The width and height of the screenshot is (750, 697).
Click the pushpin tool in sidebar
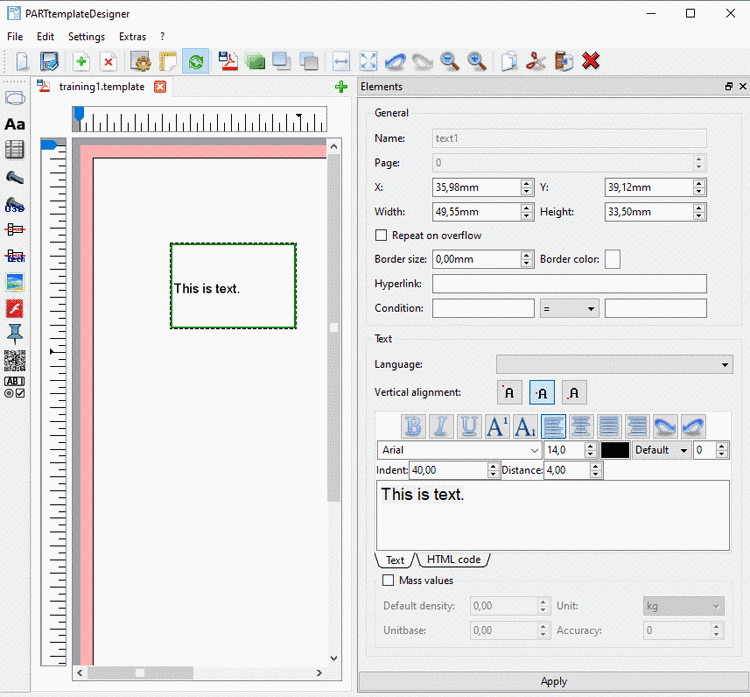coord(15,334)
